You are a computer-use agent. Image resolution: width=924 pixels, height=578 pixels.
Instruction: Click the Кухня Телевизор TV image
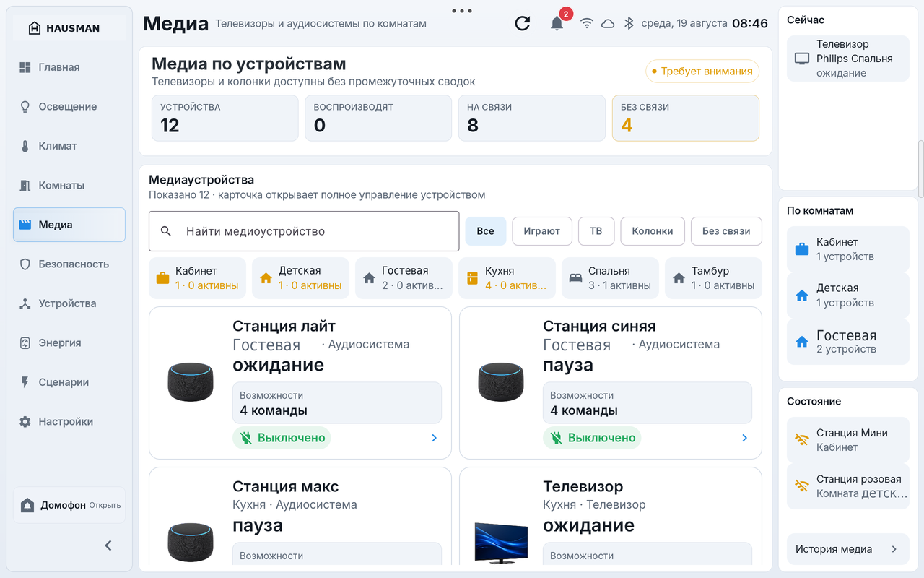pyautogui.click(x=500, y=542)
